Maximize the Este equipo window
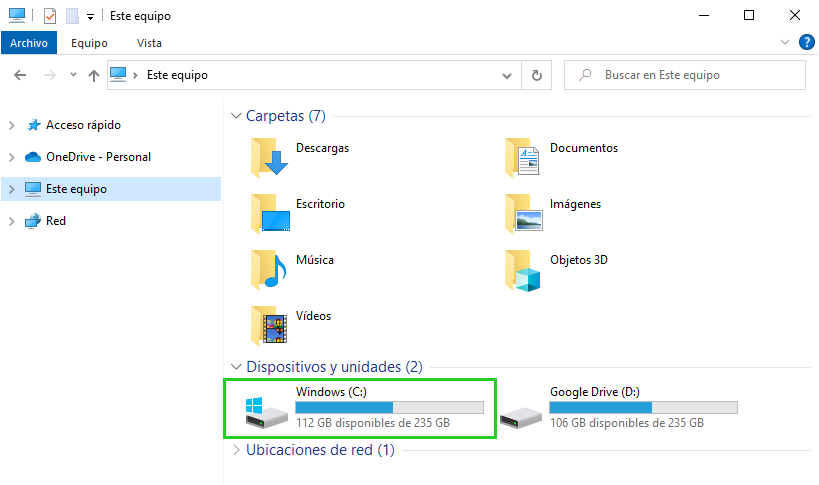This screenshot has width=819, height=485. [748, 16]
